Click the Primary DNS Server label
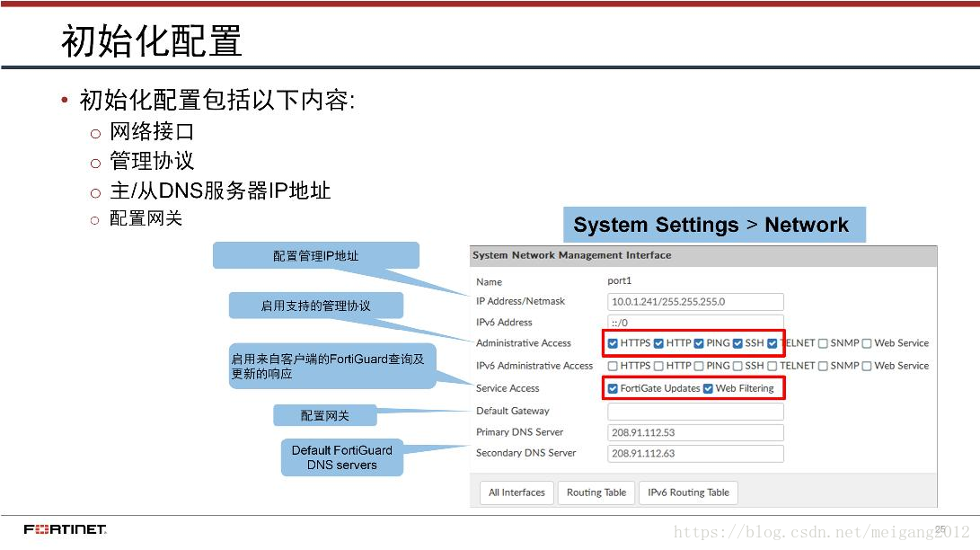 point(519,432)
